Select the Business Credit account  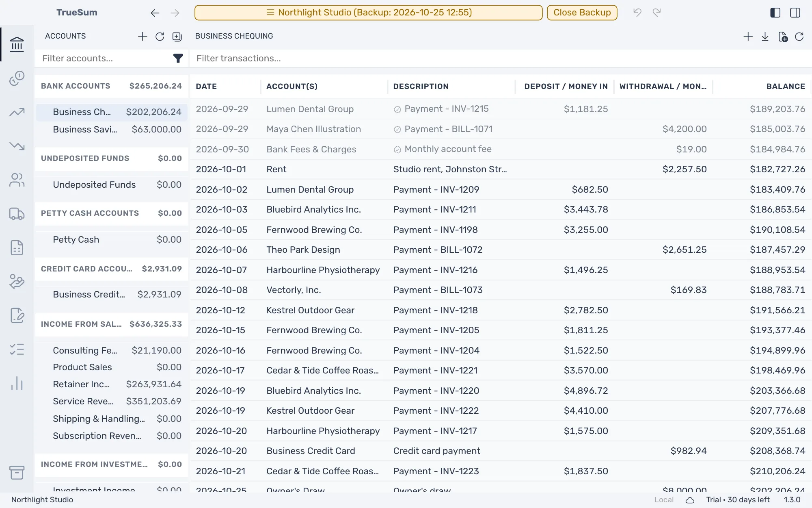click(111, 295)
